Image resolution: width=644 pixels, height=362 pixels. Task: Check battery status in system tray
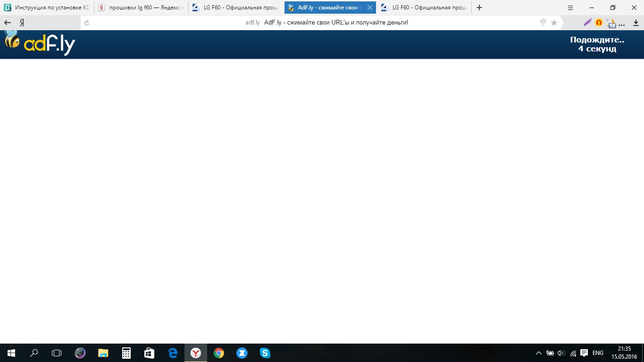point(550,353)
